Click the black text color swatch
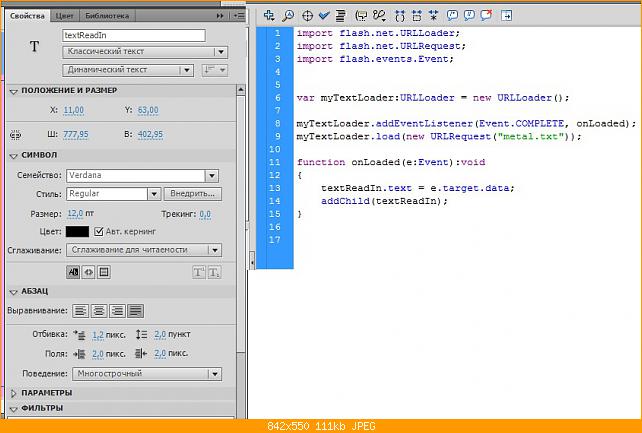The height and width of the screenshot is (433, 642). click(x=77, y=232)
